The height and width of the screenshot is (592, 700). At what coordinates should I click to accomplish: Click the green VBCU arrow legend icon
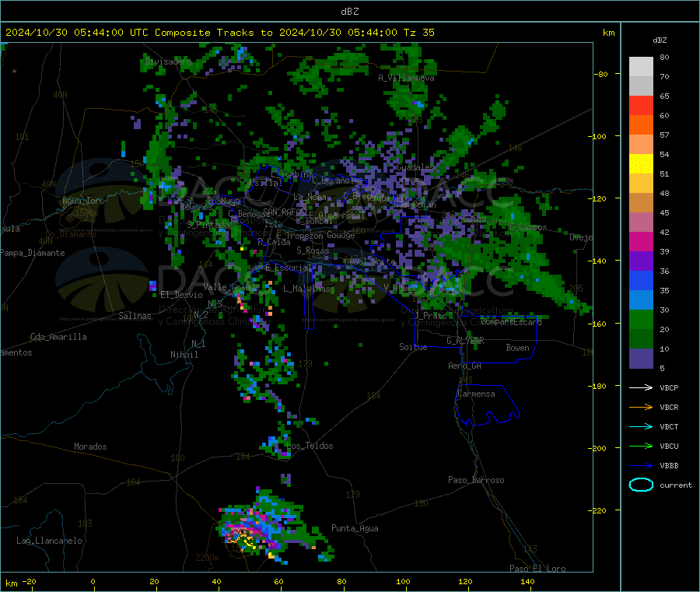click(641, 446)
